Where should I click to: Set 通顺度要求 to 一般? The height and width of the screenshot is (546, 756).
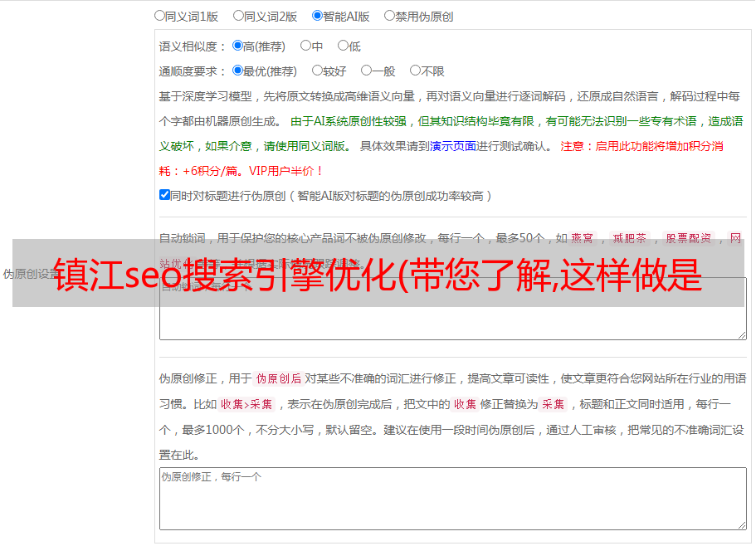click(x=367, y=71)
